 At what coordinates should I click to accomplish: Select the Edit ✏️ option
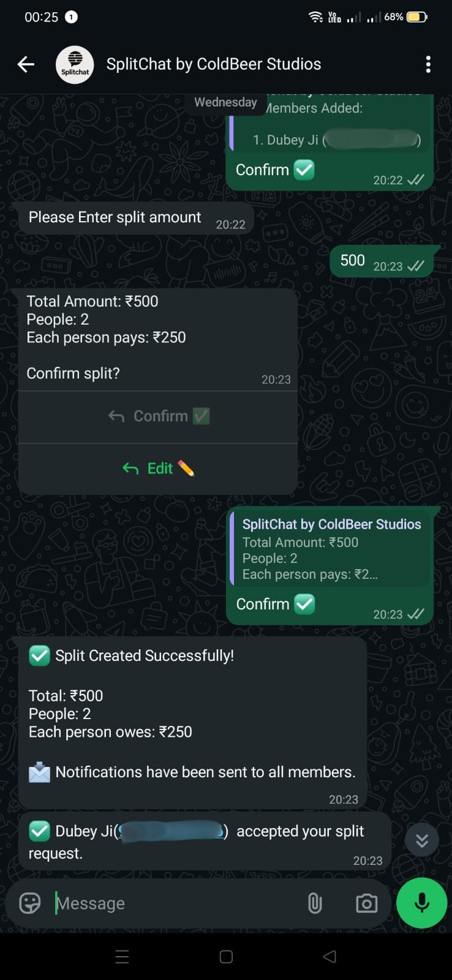point(158,468)
